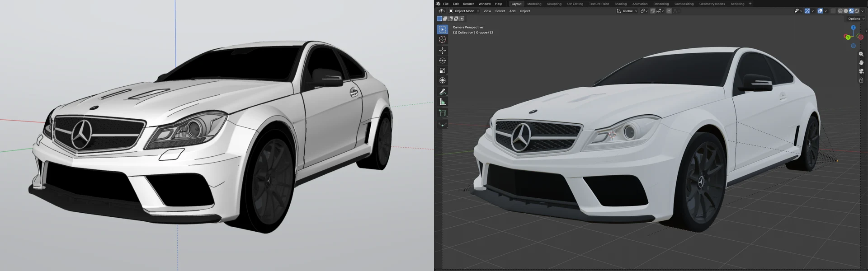The height and width of the screenshot is (271, 868).
Task: Select the Rotate tool
Action: click(x=443, y=61)
